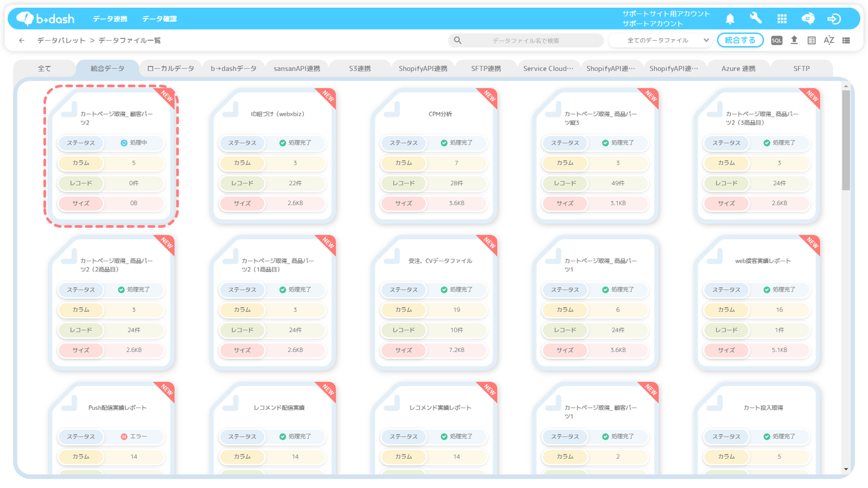Click the logout arrow icon
This screenshot has height=488, width=868.
(x=834, y=19)
